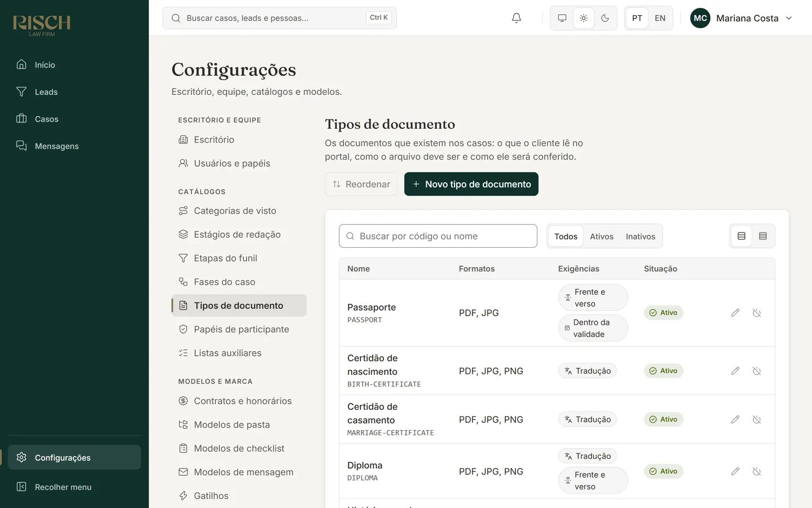Open Casos in the sidebar
The width and height of the screenshot is (812, 508).
[x=74, y=119]
